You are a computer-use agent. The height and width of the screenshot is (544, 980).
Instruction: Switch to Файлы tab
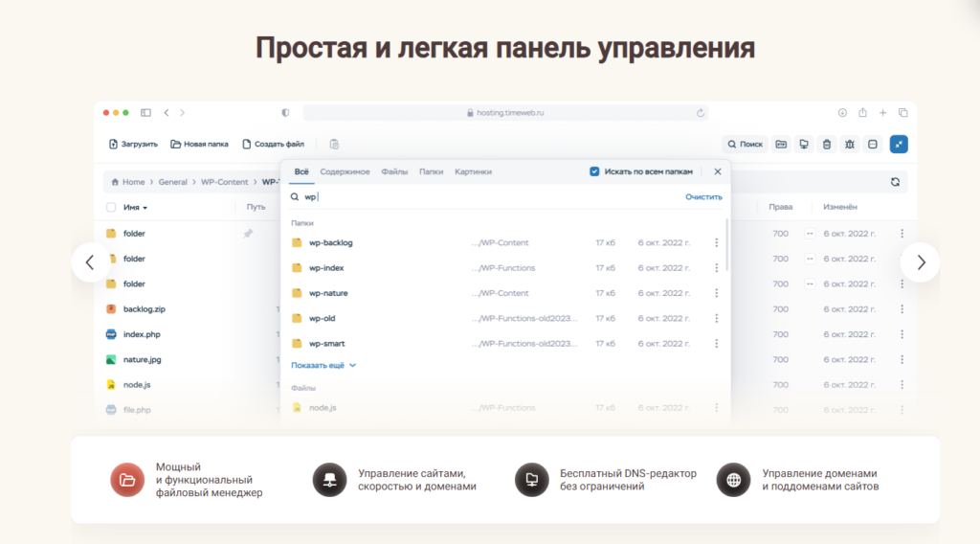394,171
